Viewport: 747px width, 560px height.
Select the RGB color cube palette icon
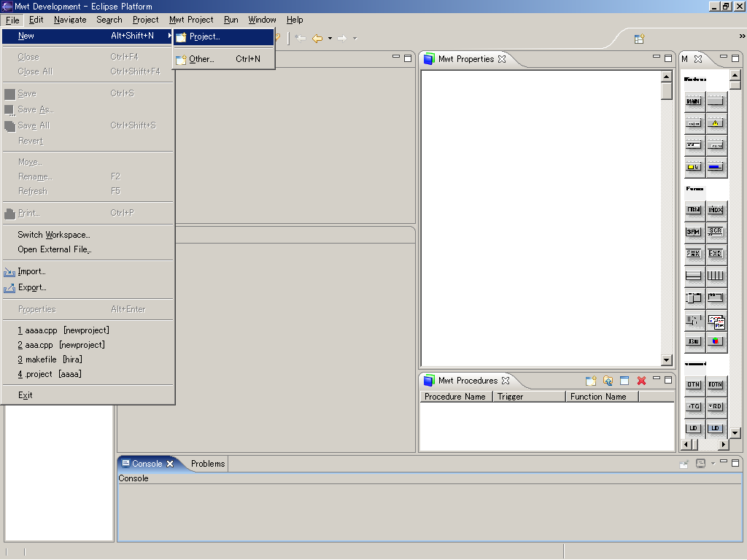(x=715, y=341)
